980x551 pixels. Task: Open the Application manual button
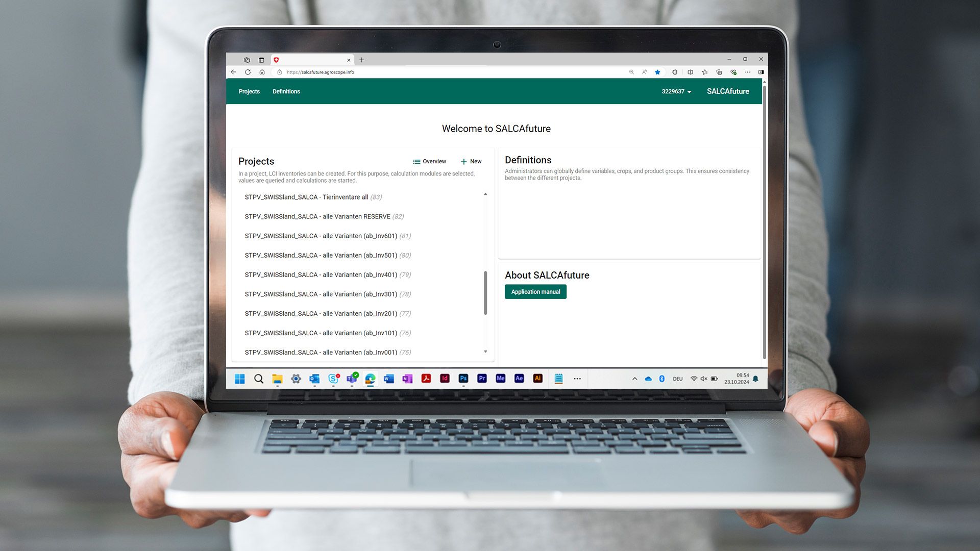(536, 291)
